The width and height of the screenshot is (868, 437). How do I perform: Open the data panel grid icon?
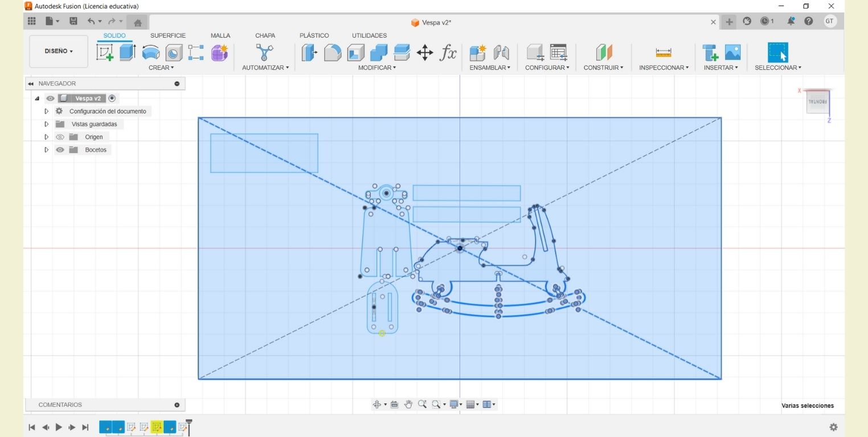click(32, 22)
